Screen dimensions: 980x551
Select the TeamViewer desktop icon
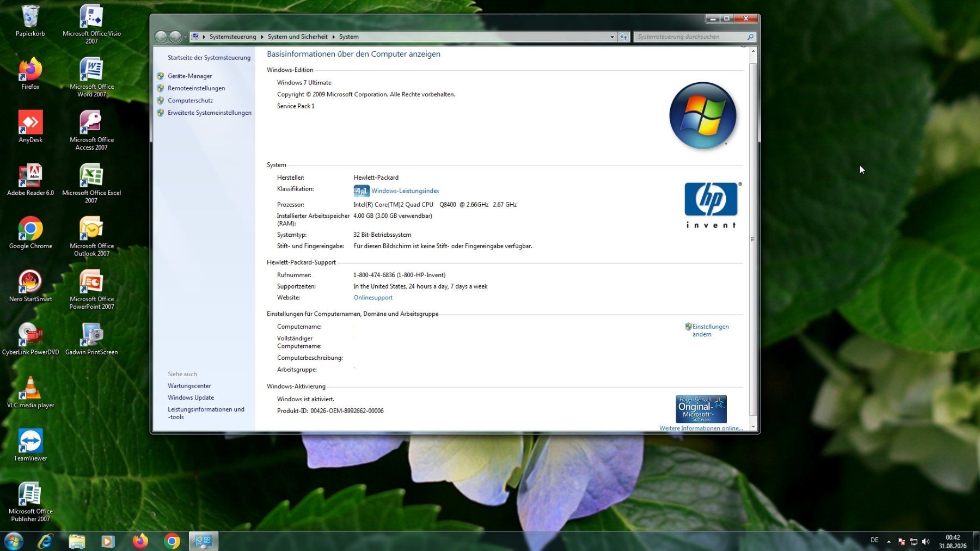(x=30, y=445)
